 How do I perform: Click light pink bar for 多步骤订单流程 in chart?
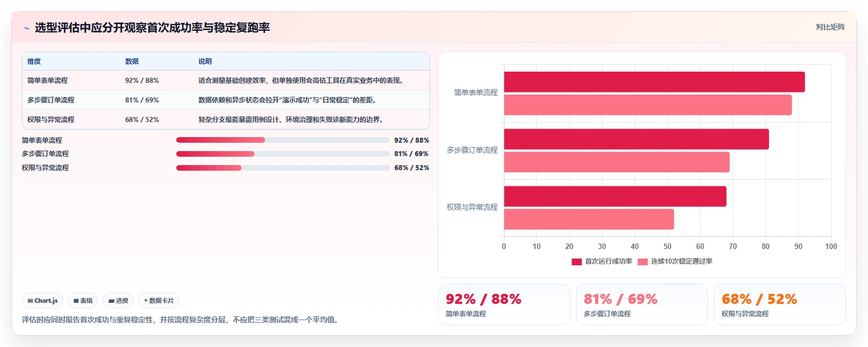[617, 162]
